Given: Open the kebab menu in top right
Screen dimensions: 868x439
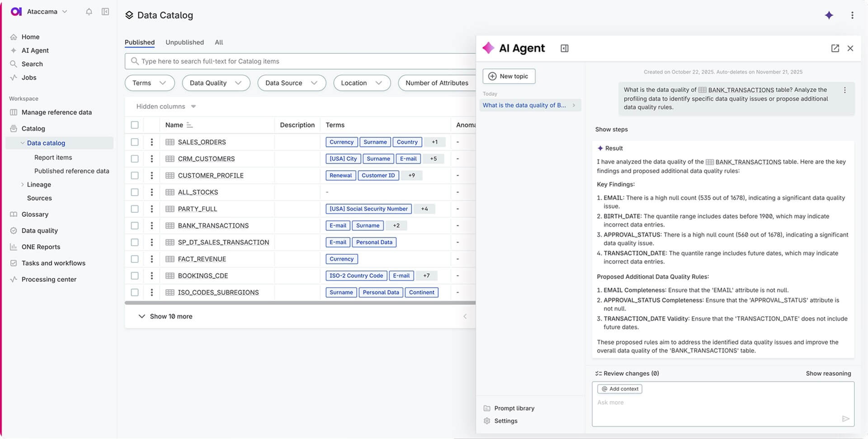Looking at the screenshot, I should (x=852, y=15).
